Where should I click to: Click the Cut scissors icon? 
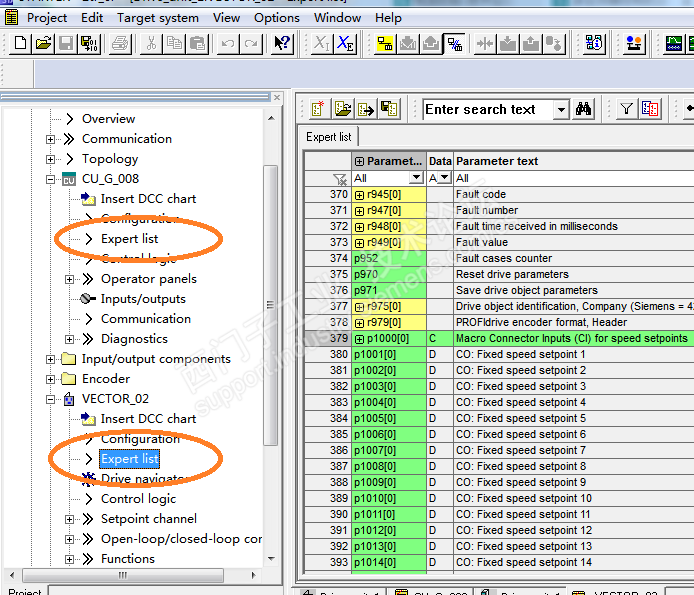coord(151,43)
